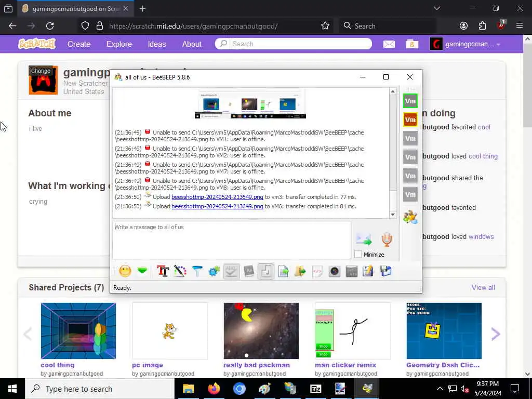Send the message with envelope arrow button
This screenshot has width=532, height=399.
(x=364, y=240)
